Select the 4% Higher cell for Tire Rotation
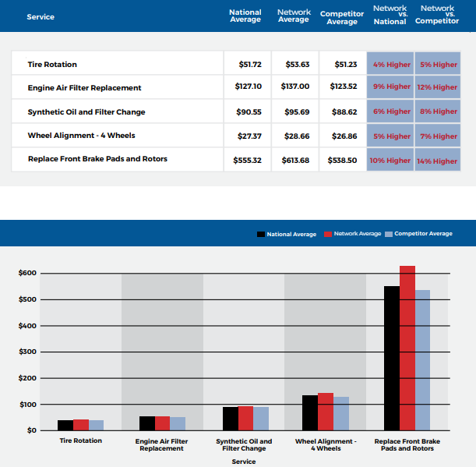Viewport: 476px width, 467px height. [x=391, y=64]
